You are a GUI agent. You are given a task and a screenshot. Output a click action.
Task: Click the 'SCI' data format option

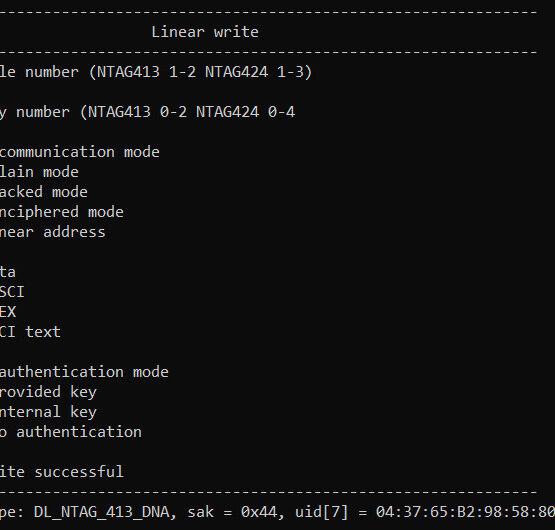click(12, 292)
